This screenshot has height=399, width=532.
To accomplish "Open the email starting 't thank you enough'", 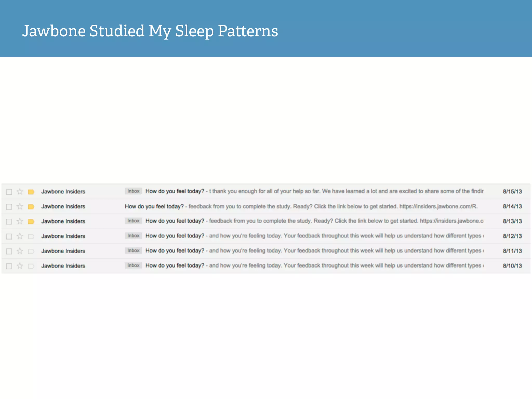I will click(x=266, y=191).
